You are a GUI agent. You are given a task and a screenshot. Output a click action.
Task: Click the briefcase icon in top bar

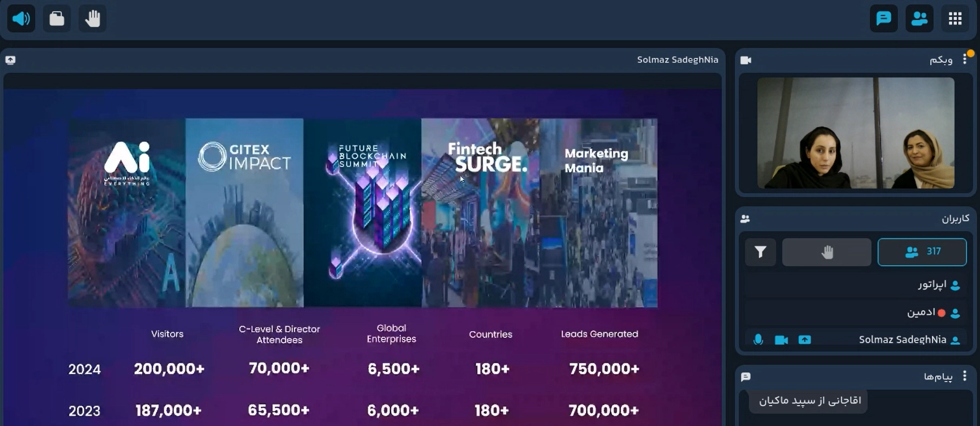click(x=57, y=18)
